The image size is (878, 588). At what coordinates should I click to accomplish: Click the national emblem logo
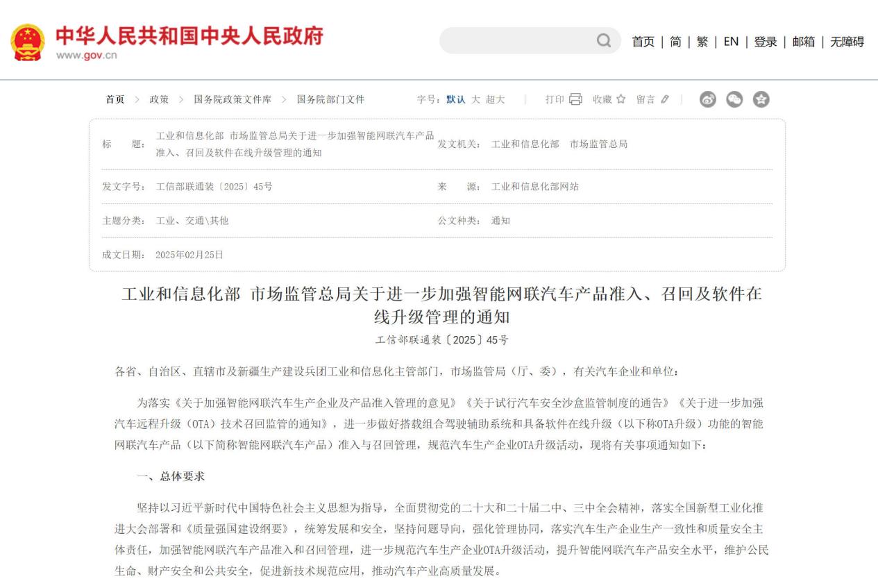[x=27, y=42]
